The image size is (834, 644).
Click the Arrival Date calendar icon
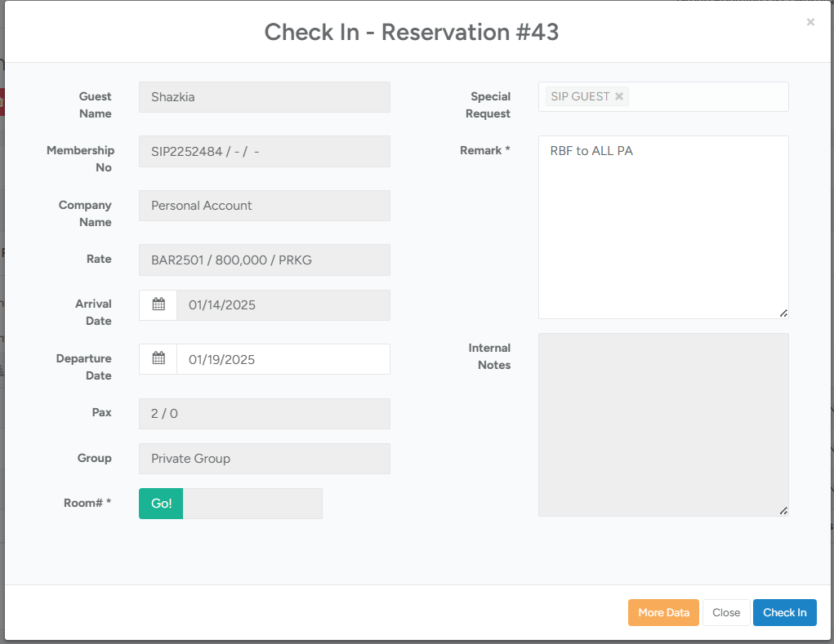(158, 304)
